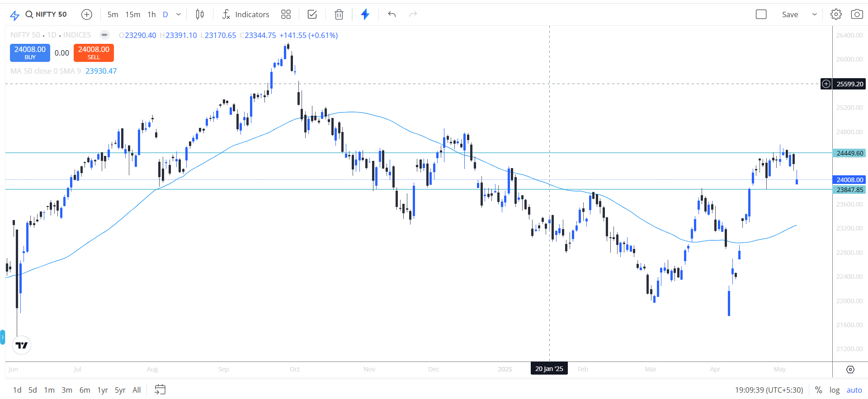Select the 23847.85 price level label
This screenshot has height=399, width=868.
849,190
